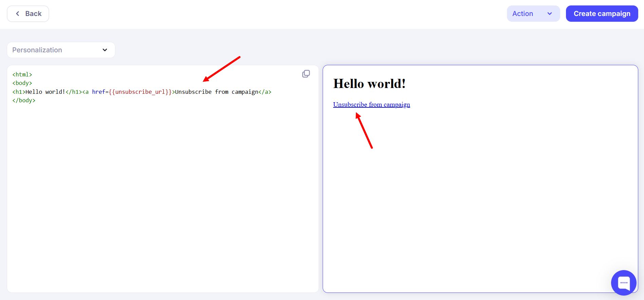
Task: Place cursor on the opening <html> tag
Action: [22, 74]
